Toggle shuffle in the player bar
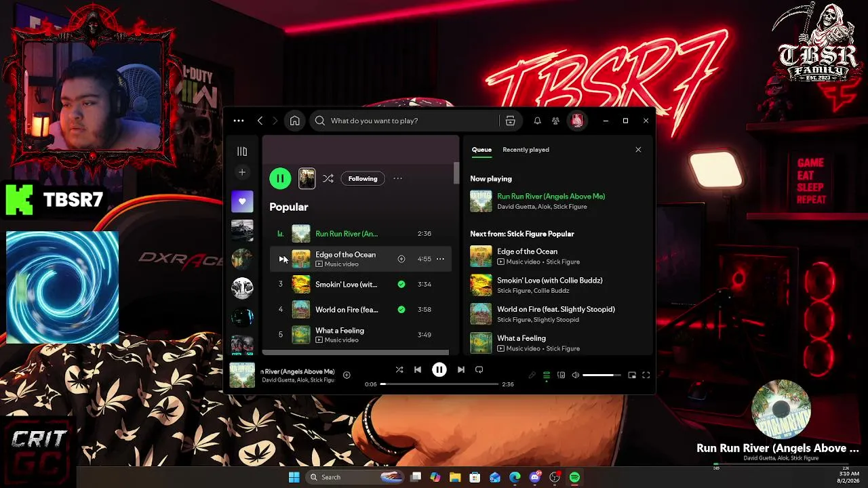868x488 pixels. (399, 369)
